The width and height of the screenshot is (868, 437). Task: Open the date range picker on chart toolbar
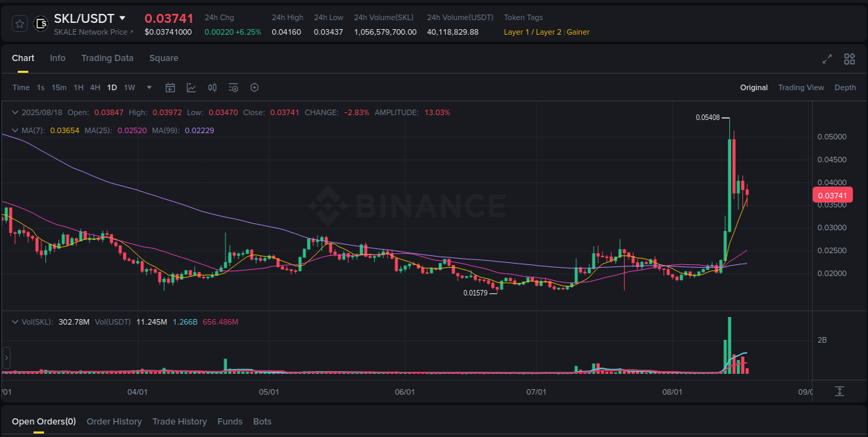(170, 87)
